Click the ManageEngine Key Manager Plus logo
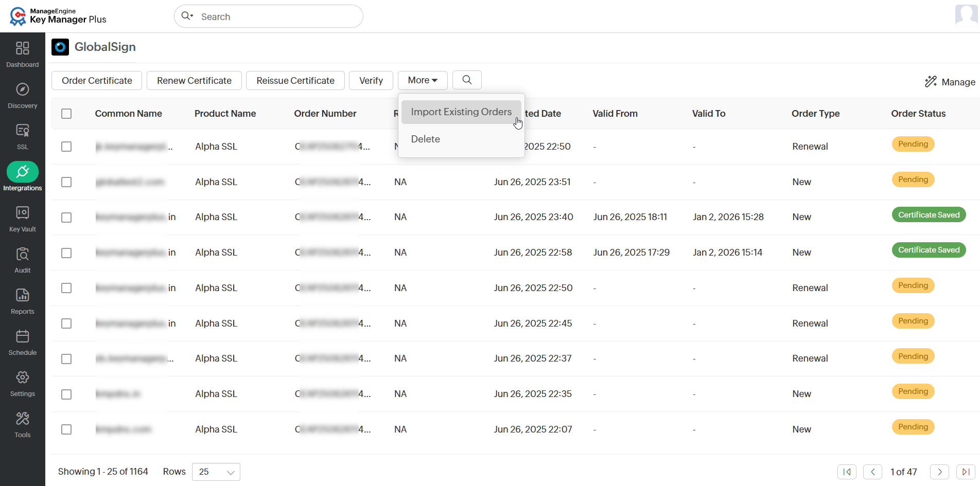The width and height of the screenshot is (980, 486). coord(58,16)
